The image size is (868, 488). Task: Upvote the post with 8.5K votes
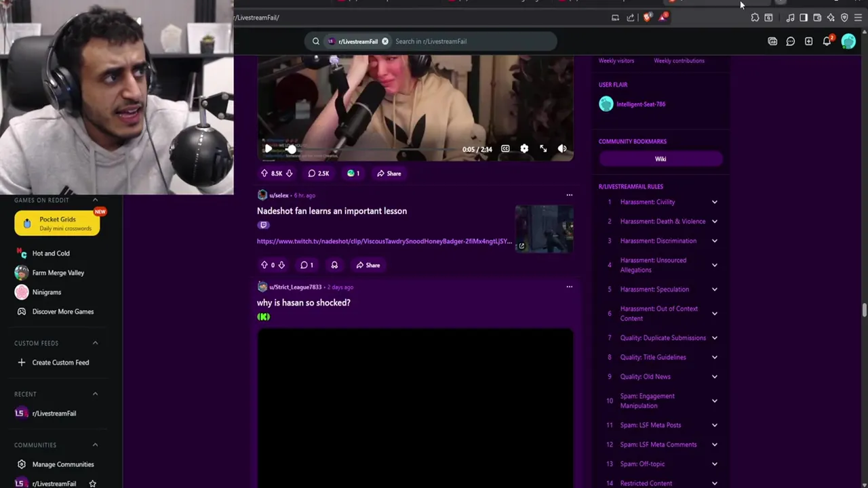pos(264,174)
